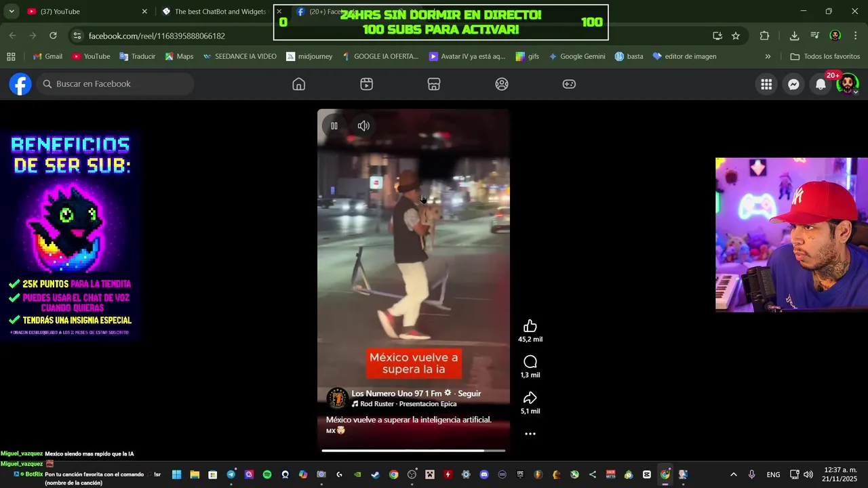Open the Facebook Gaming icon

click(x=569, y=84)
